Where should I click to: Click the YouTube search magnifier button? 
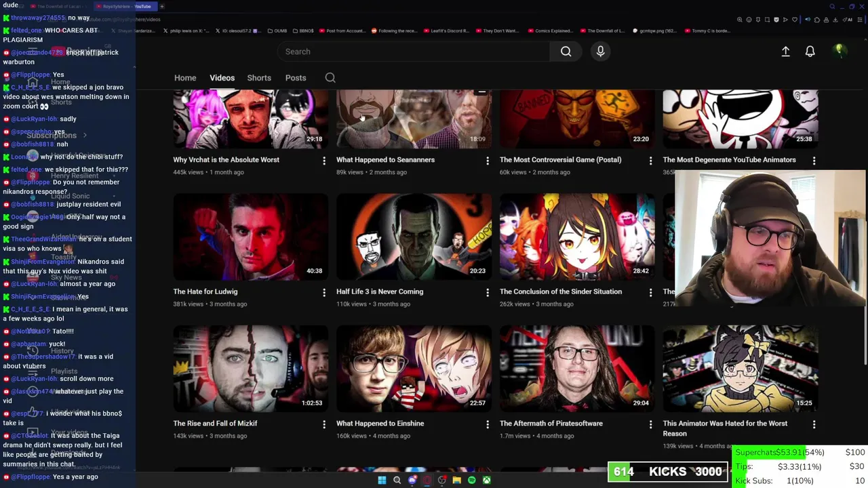coord(566,52)
